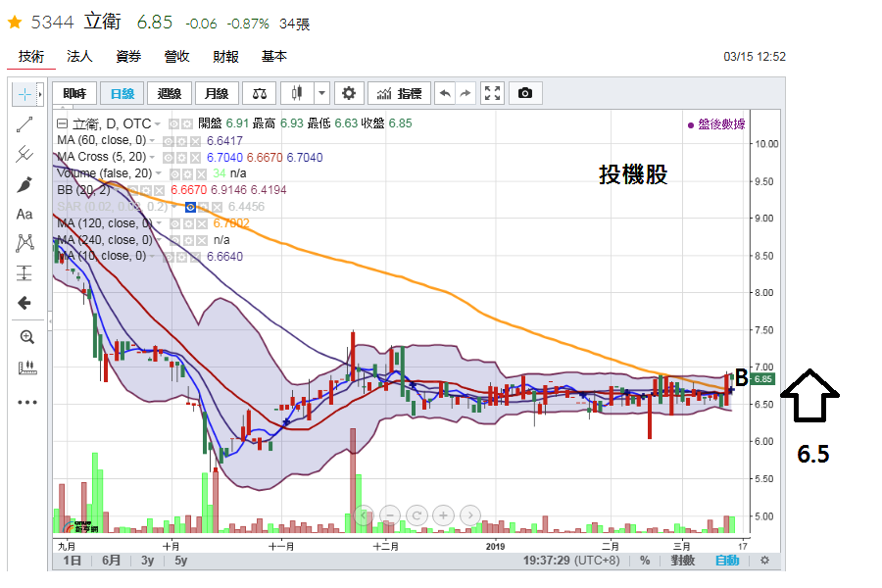Open settings for MA (60, close, 0)
The image size is (882, 588).
tap(181, 141)
